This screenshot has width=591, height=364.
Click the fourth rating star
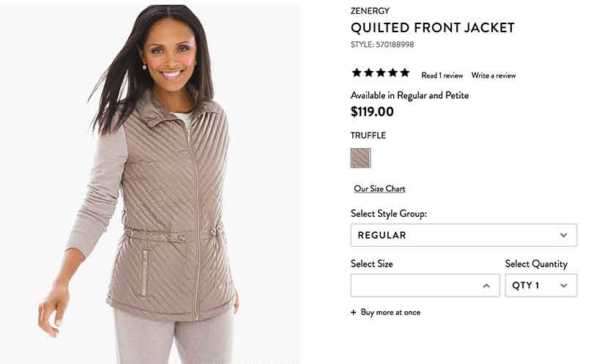point(393,73)
